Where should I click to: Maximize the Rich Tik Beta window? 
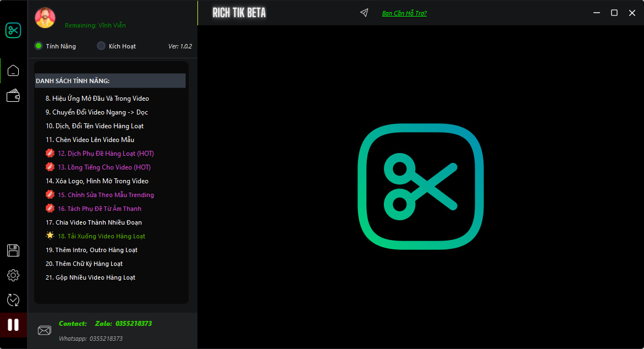(614, 13)
